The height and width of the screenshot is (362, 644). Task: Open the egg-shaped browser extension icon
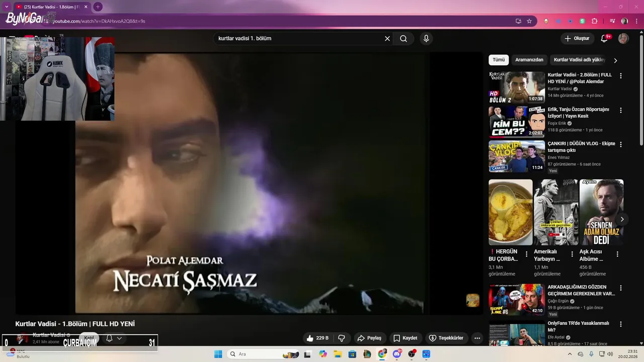(x=546, y=21)
